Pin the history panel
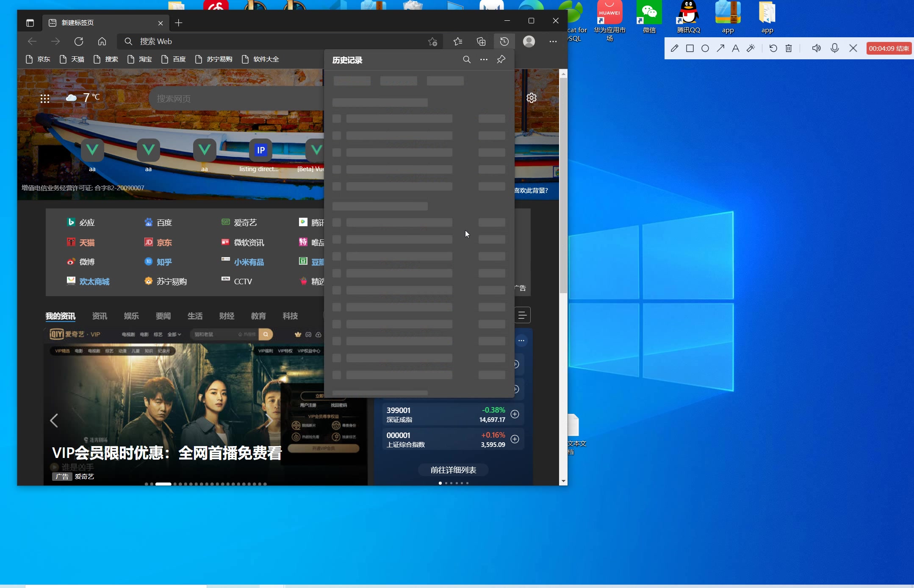The height and width of the screenshot is (588, 914). point(501,60)
